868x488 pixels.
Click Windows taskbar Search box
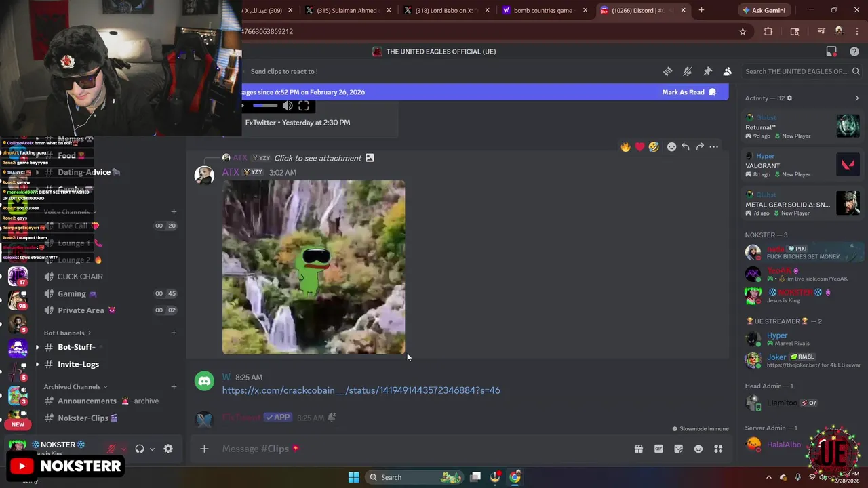(415, 477)
